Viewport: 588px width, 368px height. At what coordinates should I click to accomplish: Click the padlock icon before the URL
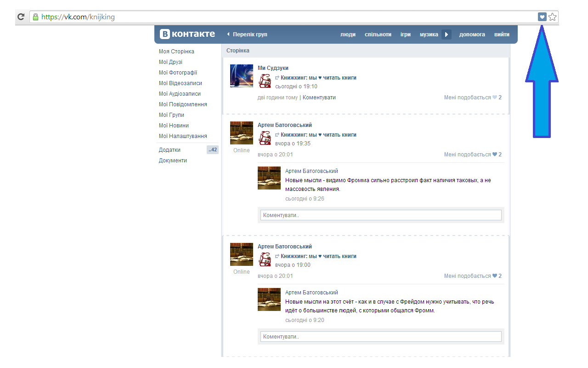tap(35, 17)
